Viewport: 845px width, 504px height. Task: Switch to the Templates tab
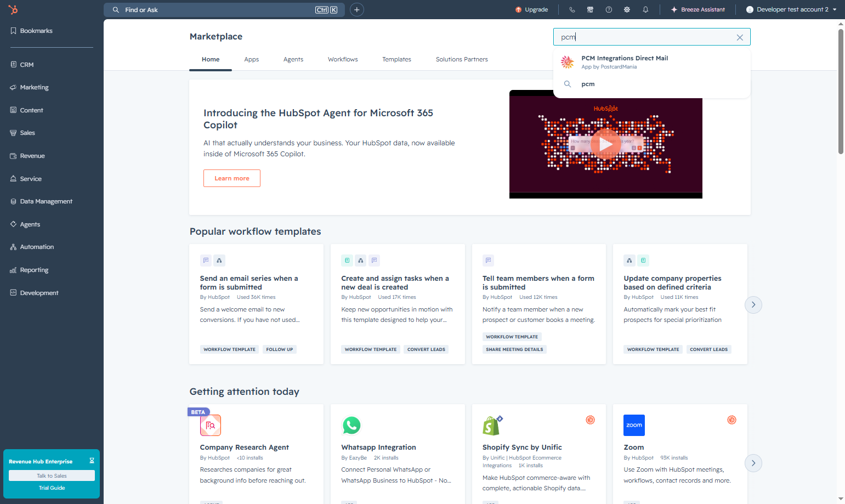pos(396,59)
